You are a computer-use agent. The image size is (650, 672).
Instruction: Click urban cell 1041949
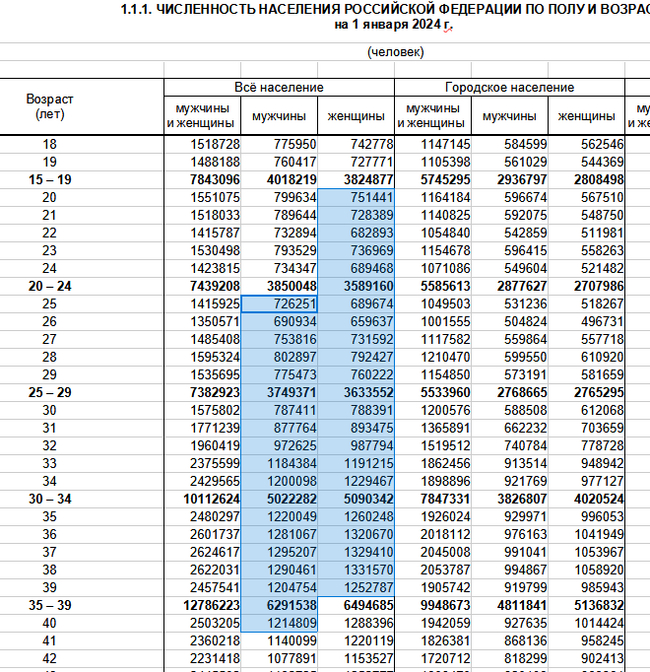(587, 534)
